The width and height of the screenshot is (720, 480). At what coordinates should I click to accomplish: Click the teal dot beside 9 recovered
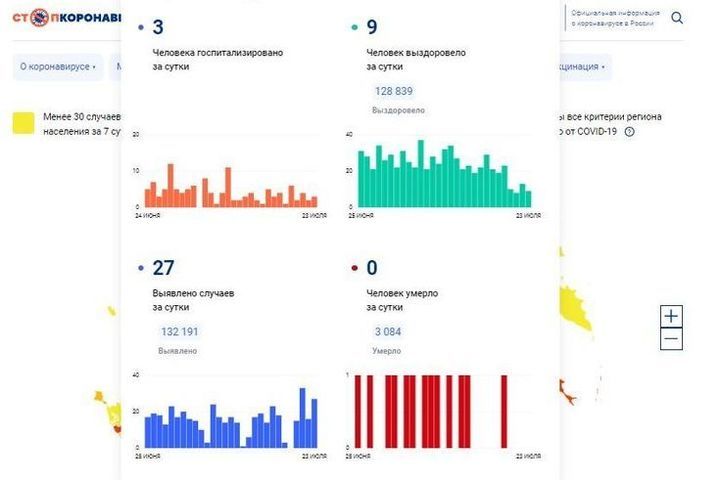pyautogui.click(x=354, y=28)
